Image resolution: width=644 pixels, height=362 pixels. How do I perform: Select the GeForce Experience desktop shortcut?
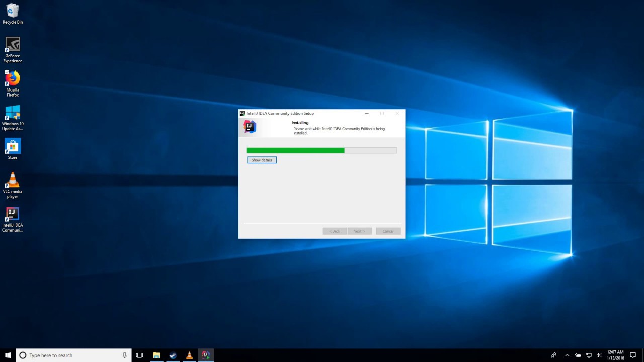click(x=13, y=50)
